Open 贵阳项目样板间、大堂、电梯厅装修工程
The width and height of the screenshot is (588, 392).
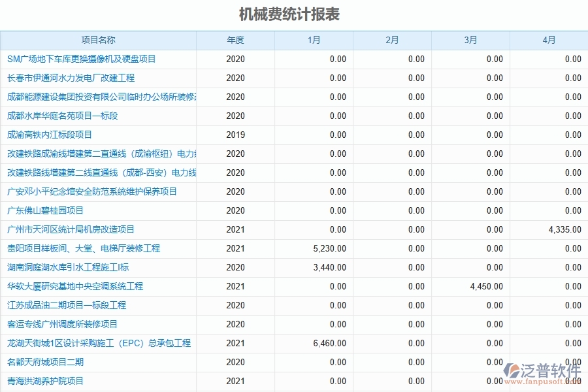pyautogui.click(x=83, y=248)
